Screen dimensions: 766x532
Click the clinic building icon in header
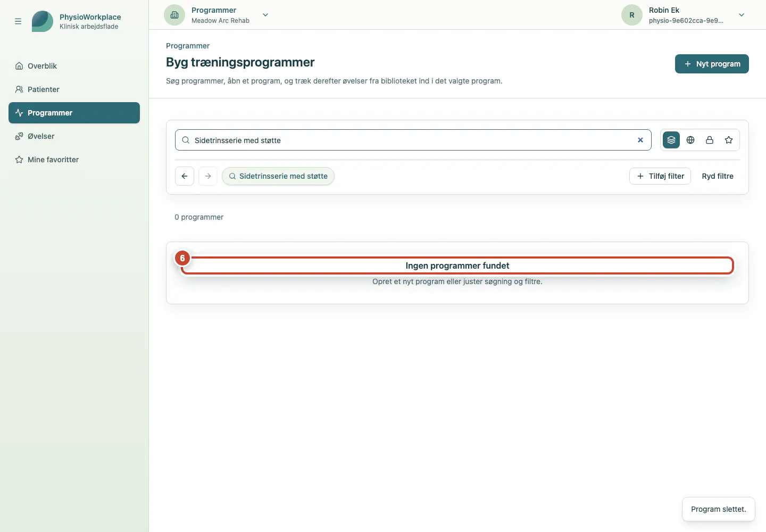coord(174,15)
